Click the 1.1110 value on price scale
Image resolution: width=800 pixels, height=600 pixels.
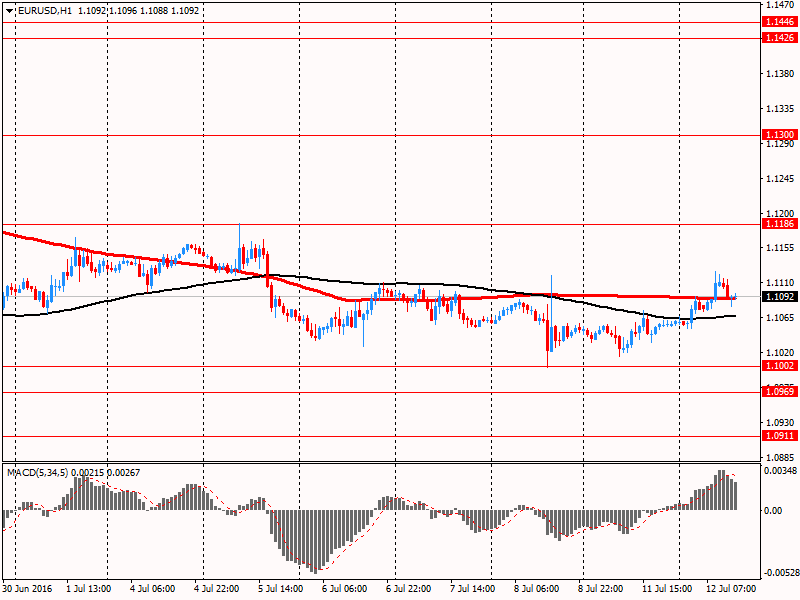(780, 283)
